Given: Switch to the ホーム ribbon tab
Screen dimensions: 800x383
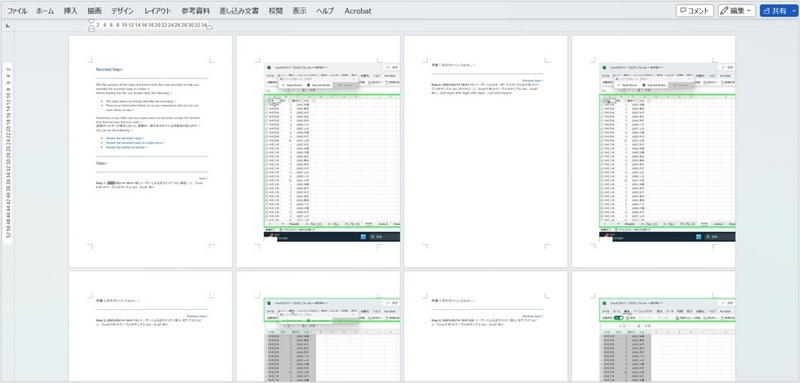Looking at the screenshot, I should [45, 11].
